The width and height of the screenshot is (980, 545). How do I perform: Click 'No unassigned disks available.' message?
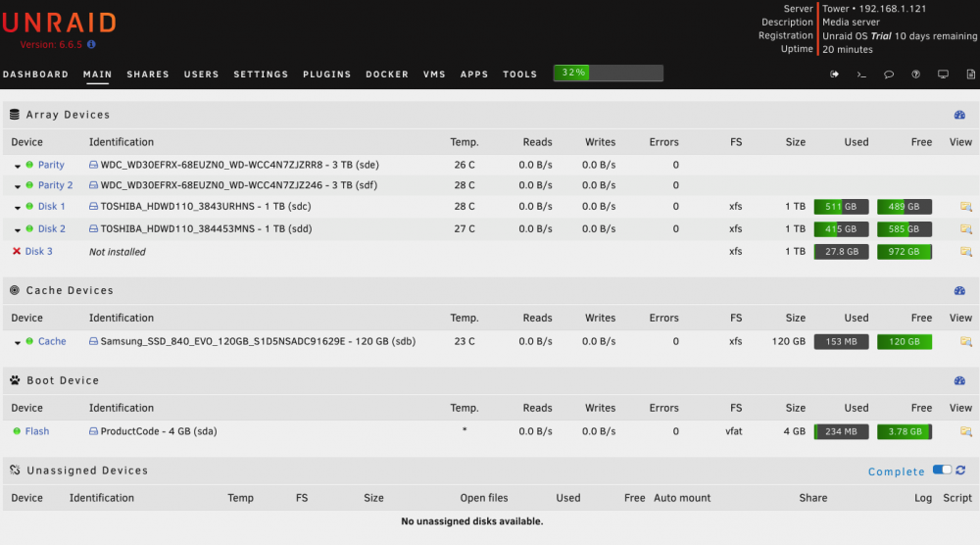(x=472, y=521)
